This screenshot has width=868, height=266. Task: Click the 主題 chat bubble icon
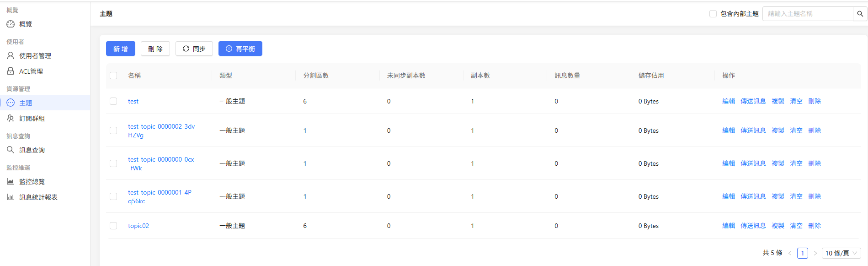[x=11, y=103]
